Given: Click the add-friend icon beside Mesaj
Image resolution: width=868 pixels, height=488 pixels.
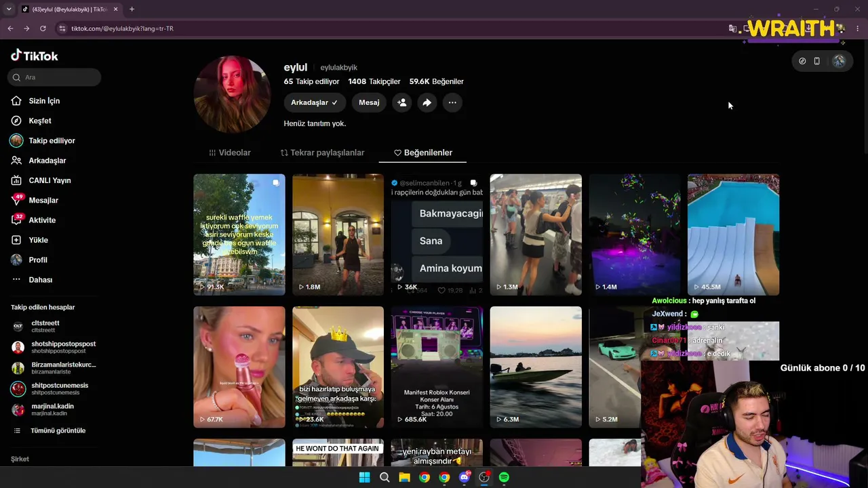Looking at the screenshot, I should [x=402, y=102].
